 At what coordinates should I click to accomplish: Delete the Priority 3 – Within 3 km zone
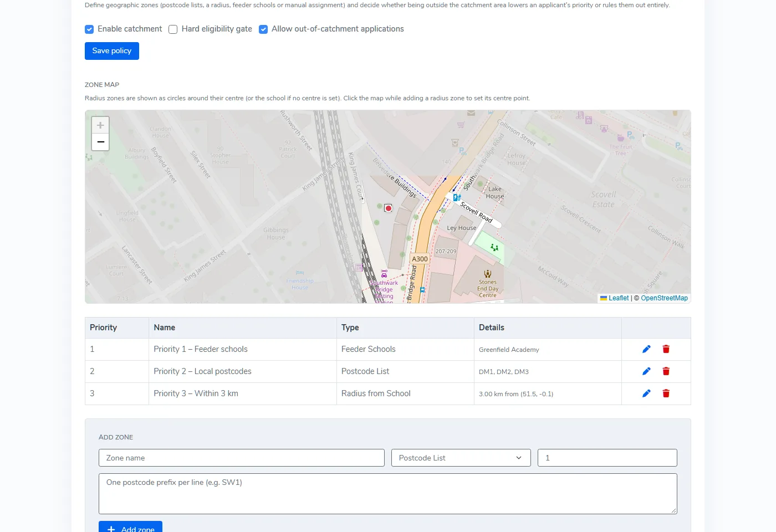pos(666,393)
